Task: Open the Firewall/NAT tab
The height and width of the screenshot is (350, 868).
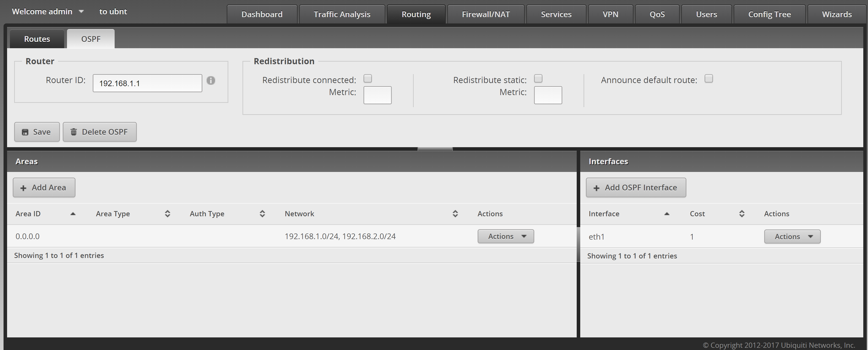Action: [x=486, y=14]
